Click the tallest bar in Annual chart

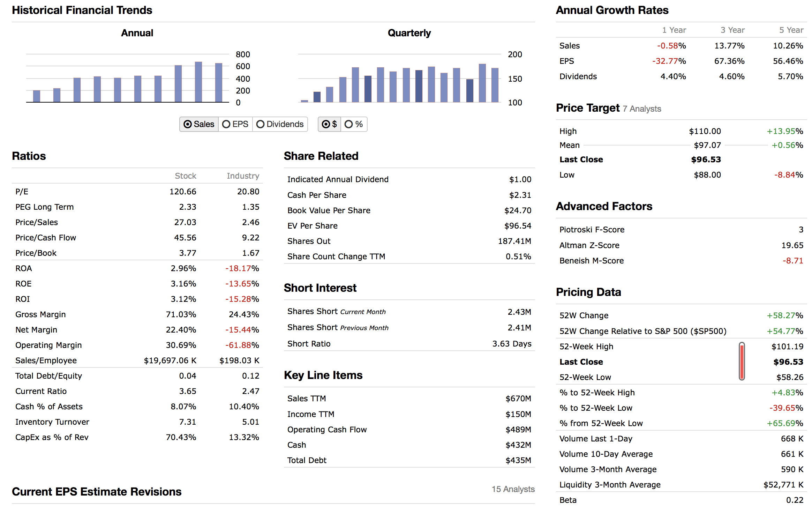coord(198,82)
